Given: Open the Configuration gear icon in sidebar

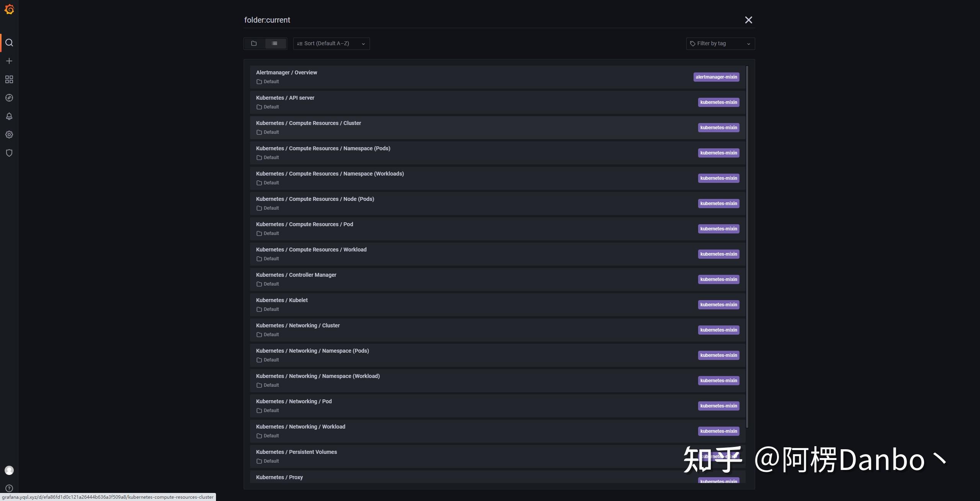Looking at the screenshot, I should 9,135.
